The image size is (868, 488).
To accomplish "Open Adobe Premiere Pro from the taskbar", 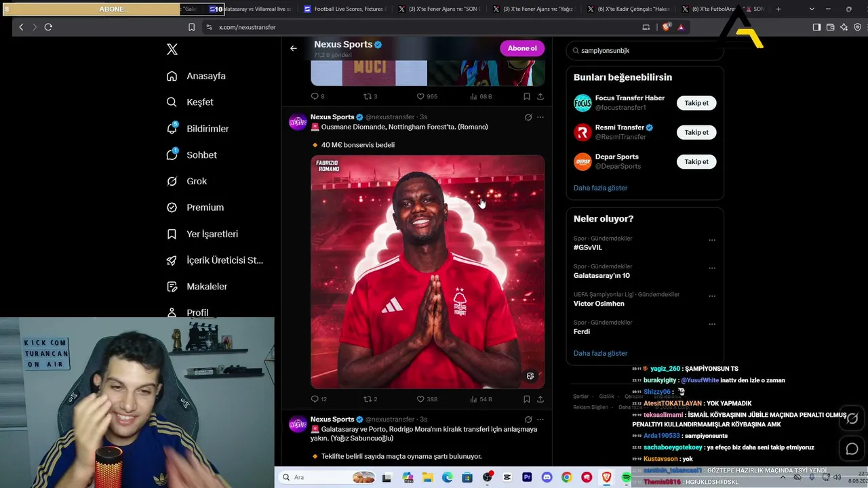I will (527, 478).
